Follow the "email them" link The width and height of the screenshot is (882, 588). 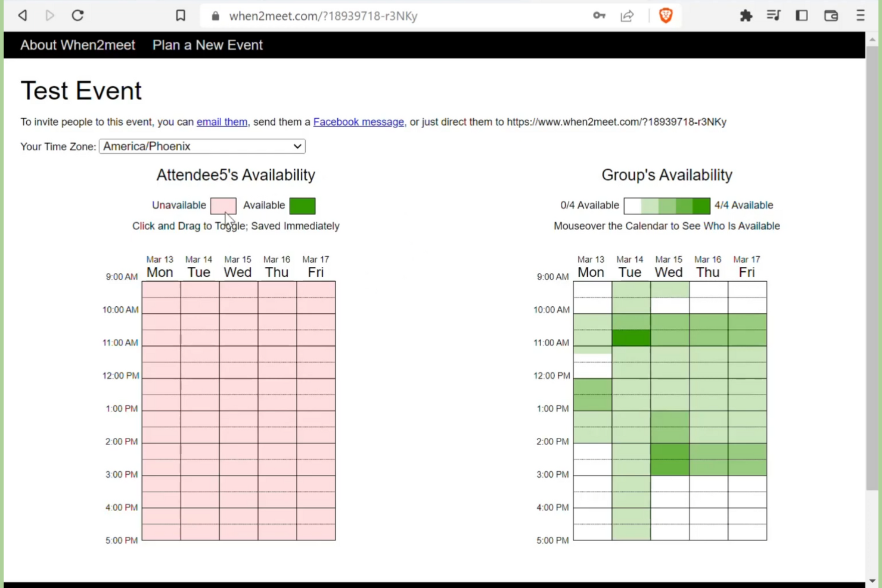tap(222, 122)
